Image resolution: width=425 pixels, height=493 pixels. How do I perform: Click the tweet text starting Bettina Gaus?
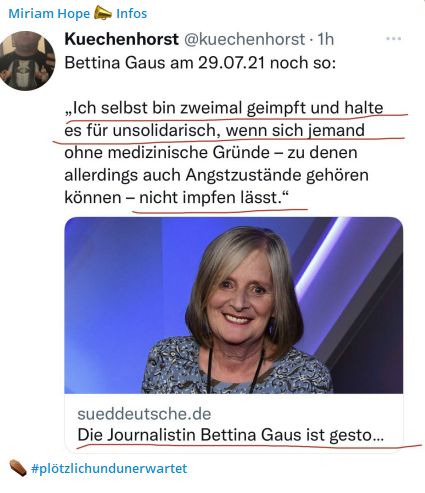pyautogui.click(x=200, y=62)
